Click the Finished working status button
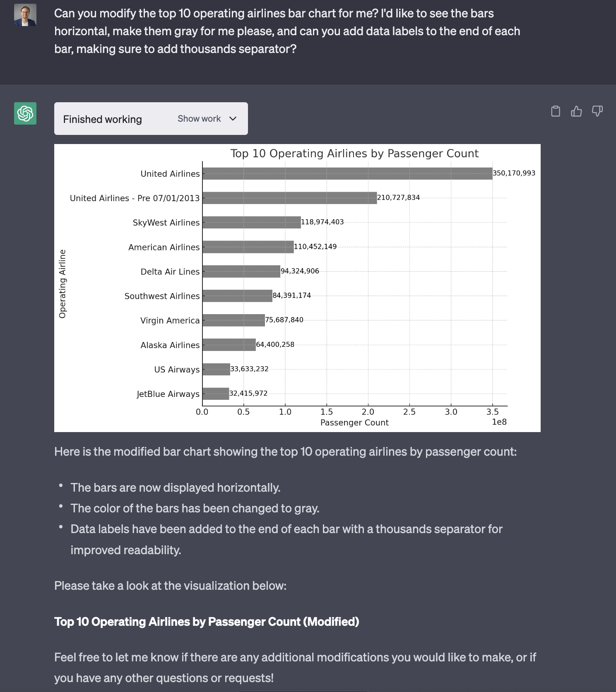Image resolution: width=616 pixels, height=692 pixels. click(102, 119)
